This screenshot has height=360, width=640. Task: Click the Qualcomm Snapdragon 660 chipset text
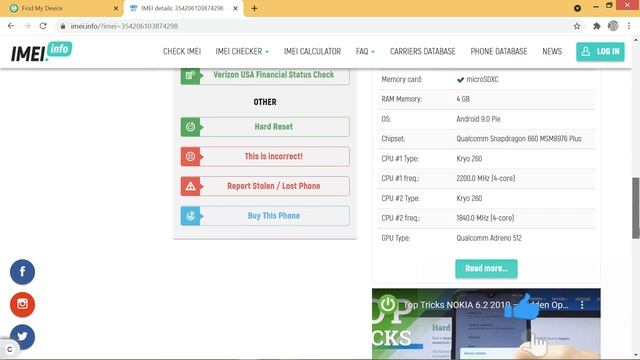click(x=519, y=139)
